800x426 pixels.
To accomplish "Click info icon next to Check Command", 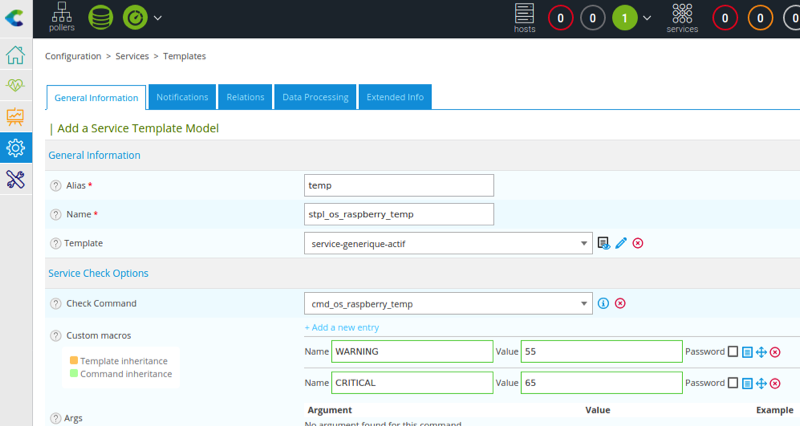I will click(603, 304).
